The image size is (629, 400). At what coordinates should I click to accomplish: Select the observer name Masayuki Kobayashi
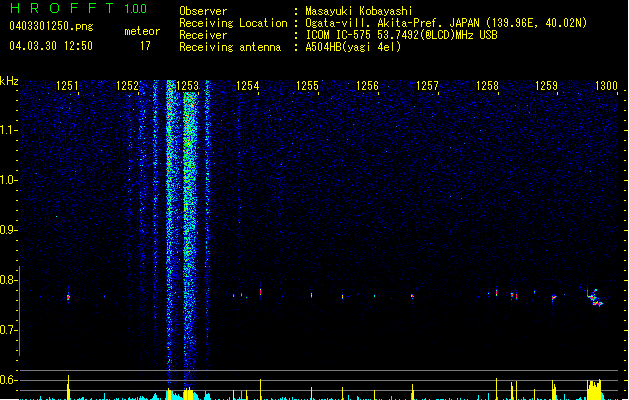tap(359, 11)
